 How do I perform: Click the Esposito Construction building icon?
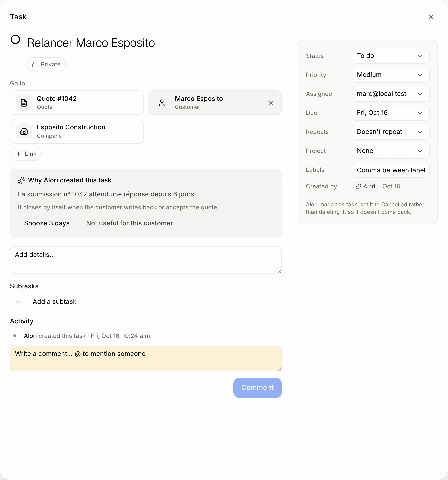coord(24,131)
